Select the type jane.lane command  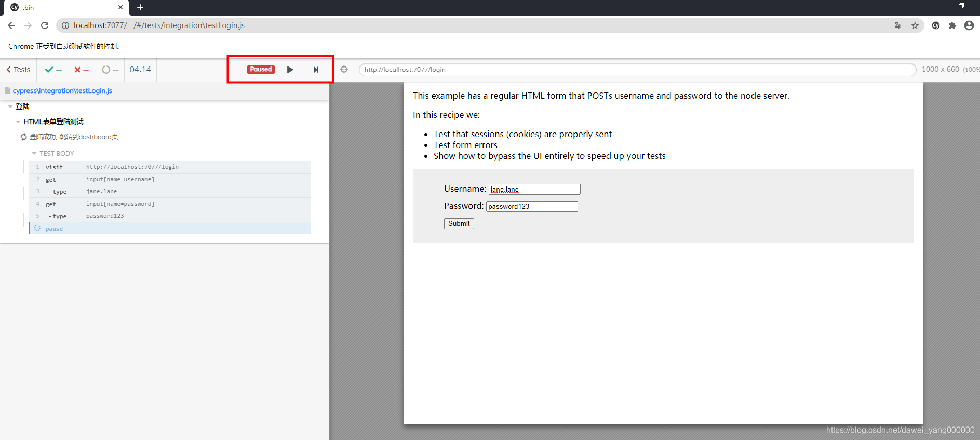pyautogui.click(x=170, y=191)
